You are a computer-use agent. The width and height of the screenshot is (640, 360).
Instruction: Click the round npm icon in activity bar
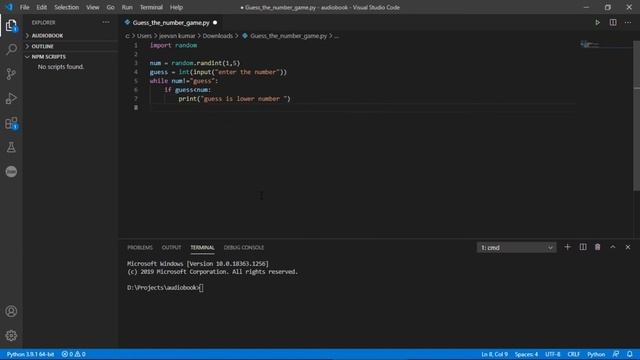tap(11, 171)
